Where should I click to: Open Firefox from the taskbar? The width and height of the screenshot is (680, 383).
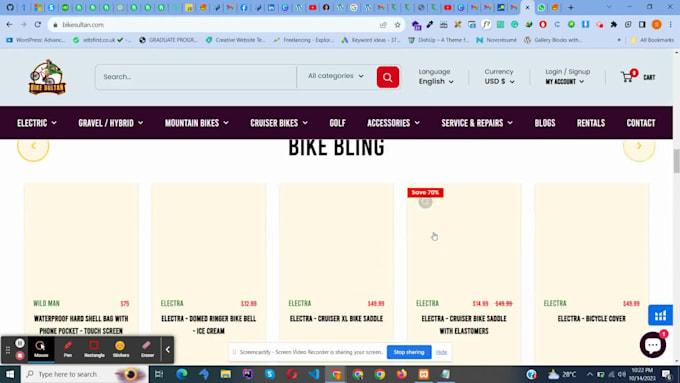pos(402,374)
